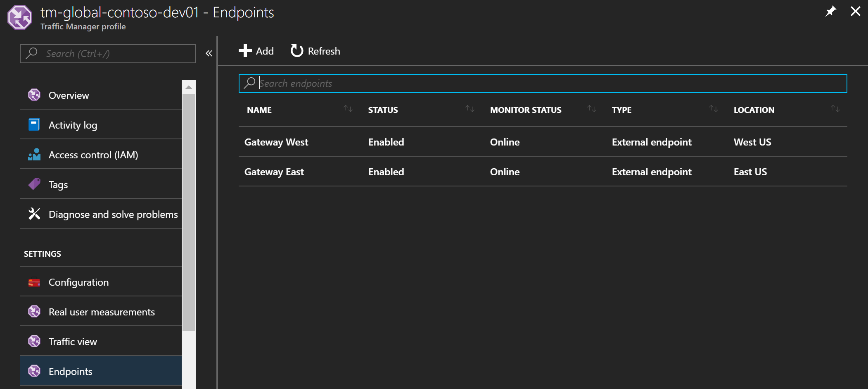
Task: Click the magnifier icon in the sidebar search
Action: pos(32,53)
